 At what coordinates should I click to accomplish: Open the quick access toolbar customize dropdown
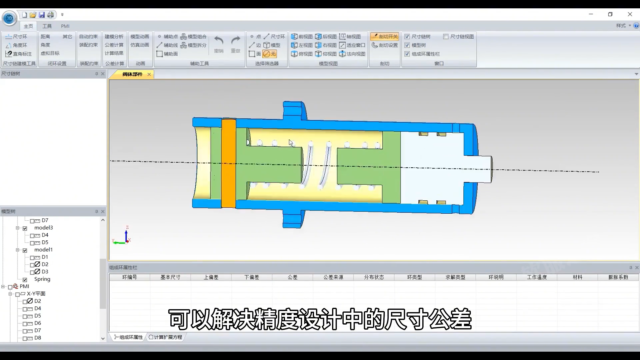62,15
